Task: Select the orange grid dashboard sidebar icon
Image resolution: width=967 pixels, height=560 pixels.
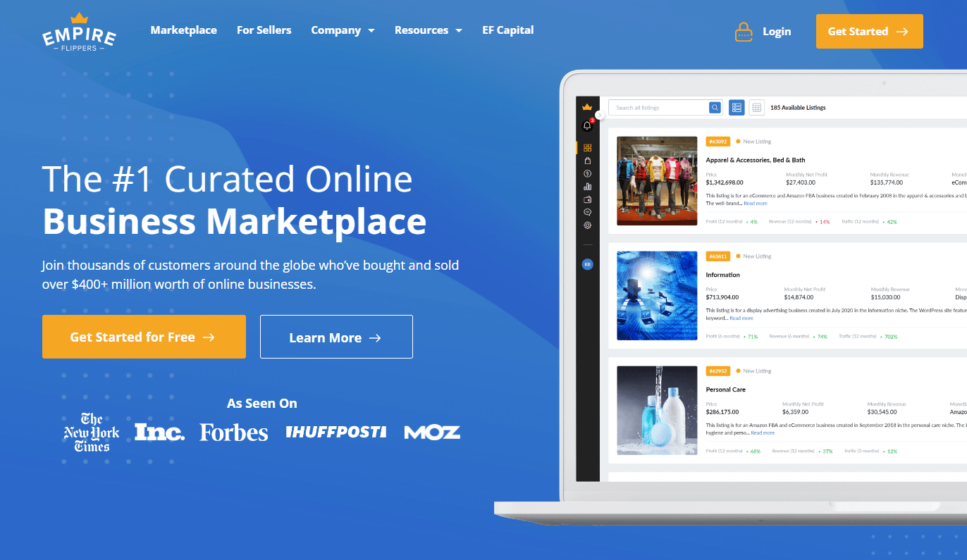Action: (x=588, y=148)
